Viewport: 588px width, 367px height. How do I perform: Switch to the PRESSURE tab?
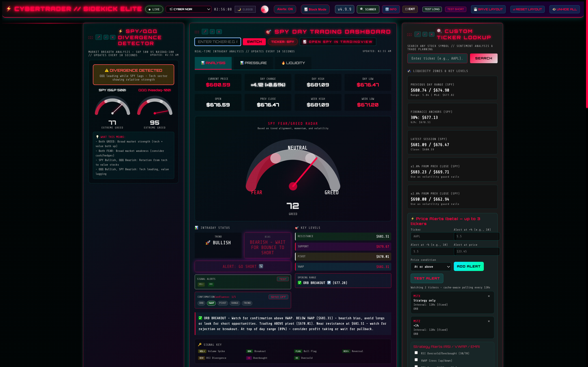(253, 63)
